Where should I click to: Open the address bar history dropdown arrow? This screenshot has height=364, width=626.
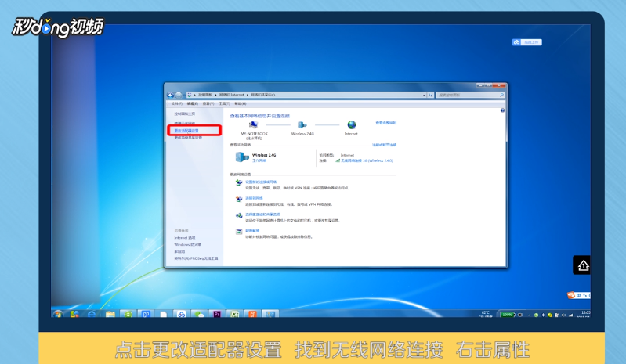tap(424, 95)
